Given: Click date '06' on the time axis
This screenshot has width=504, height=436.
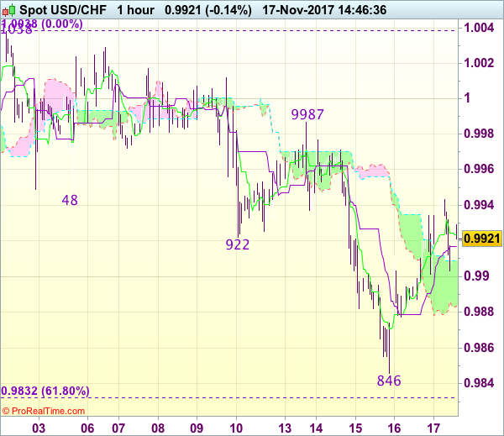Looking at the screenshot, I should point(87,428).
